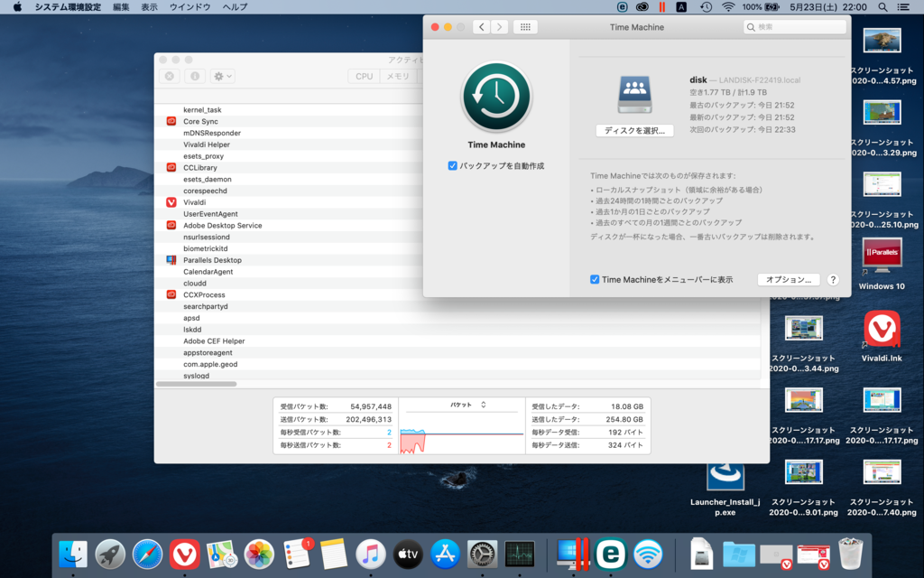This screenshot has height=578, width=924.
Task: Uncheck Time Machineをメニューバーに表示 checkbox
Action: [595, 280]
